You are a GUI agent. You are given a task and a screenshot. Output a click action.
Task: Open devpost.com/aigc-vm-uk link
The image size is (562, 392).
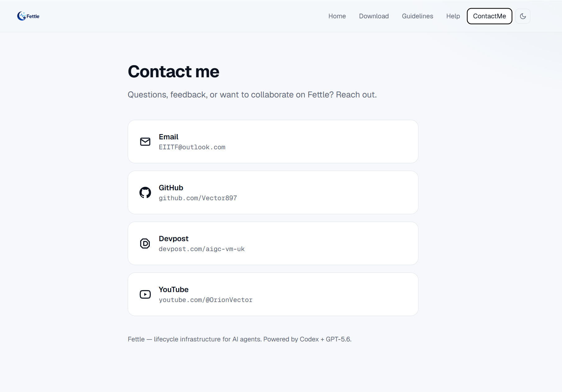[x=202, y=249]
